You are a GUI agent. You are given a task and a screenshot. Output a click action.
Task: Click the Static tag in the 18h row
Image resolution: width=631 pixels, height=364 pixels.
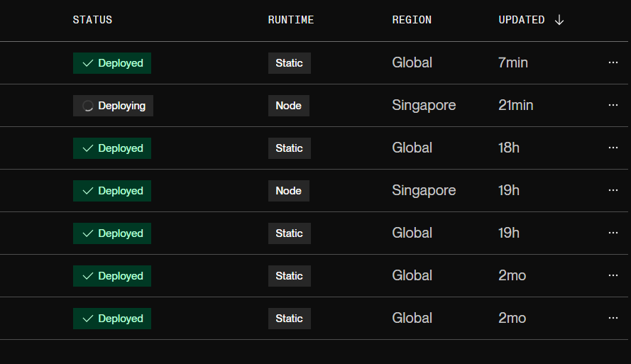(290, 148)
